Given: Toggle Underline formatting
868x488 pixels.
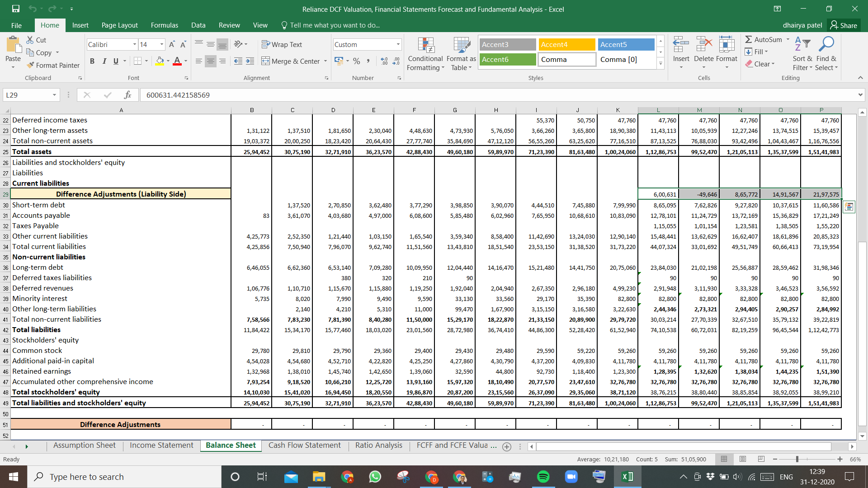Looking at the screenshot, I should (116, 61).
